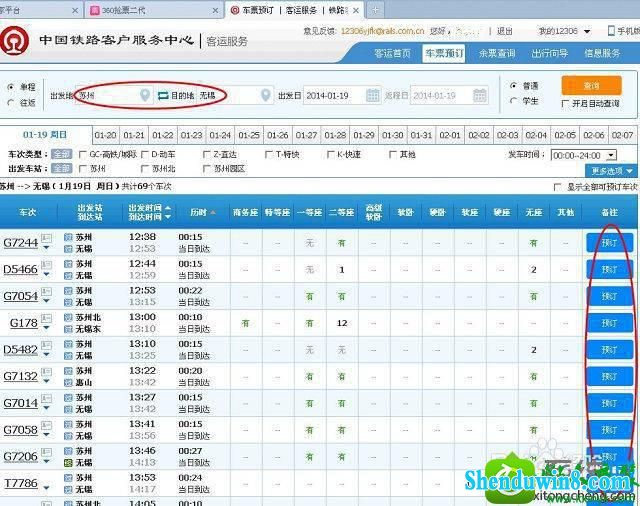This screenshot has height=506, width=640.
Task: Expand stop details arrow for G7244
Action: pyautogui.click(x=47, y=248)
